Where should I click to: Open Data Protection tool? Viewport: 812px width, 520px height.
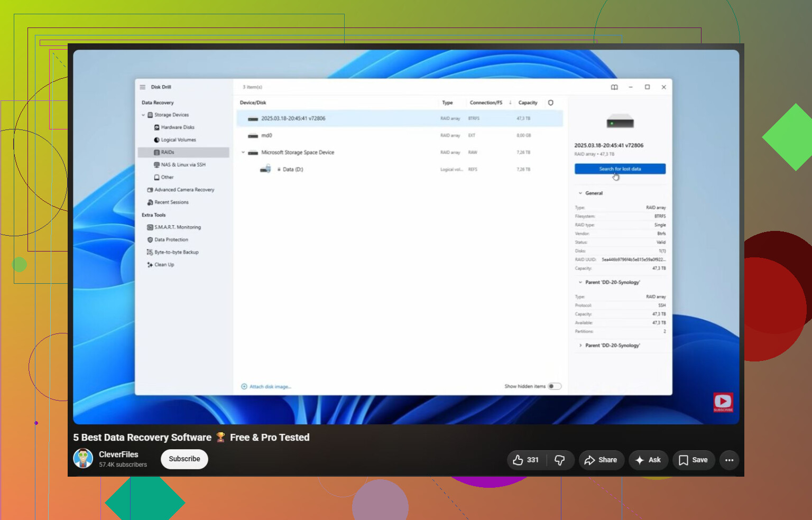(171, 240)
